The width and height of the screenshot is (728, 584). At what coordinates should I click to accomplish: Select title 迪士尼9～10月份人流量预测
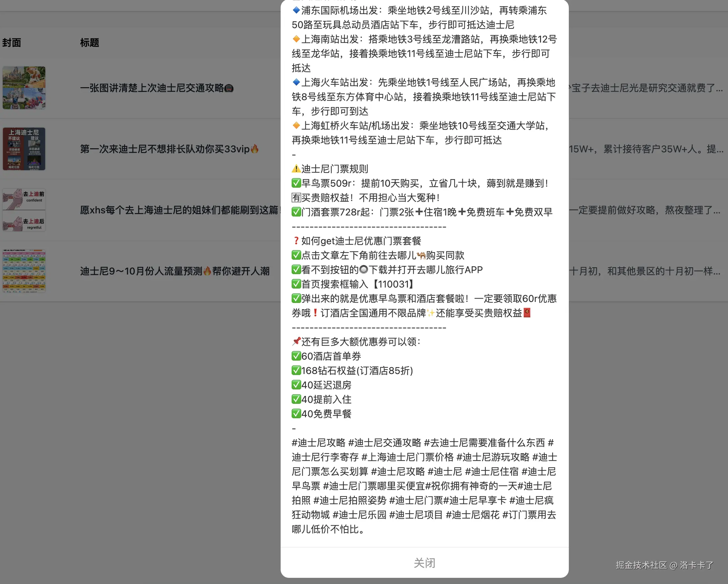pos(175,271)
